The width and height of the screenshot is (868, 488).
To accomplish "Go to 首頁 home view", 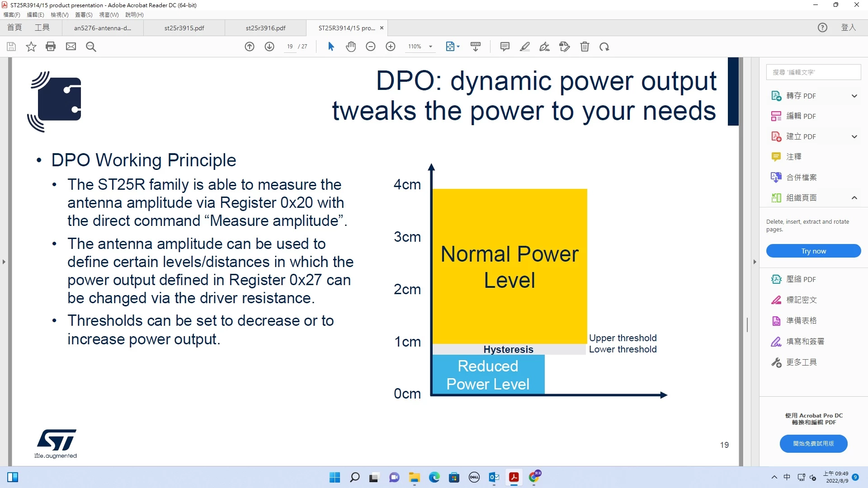I will click(x=14, y=28).
